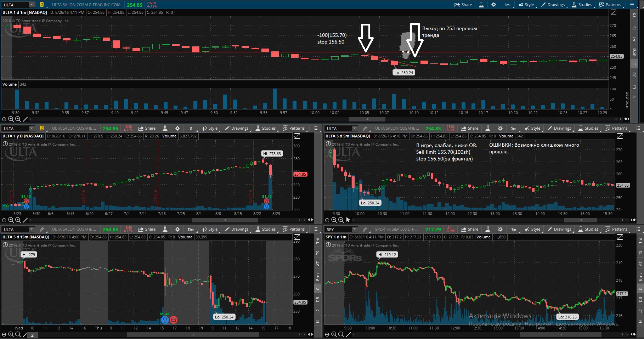Click the arrow pointer tool under ULTA 5m chart
644x339 pixels.
pos(348,220)
